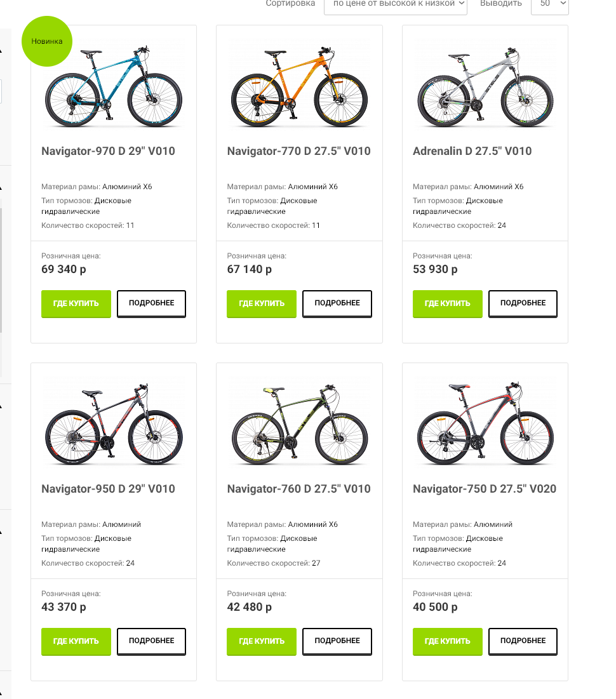The image size is (616, 699).
Task: Open the sort order dropdown
Action: pyautogui.click(x=395, y=4)
